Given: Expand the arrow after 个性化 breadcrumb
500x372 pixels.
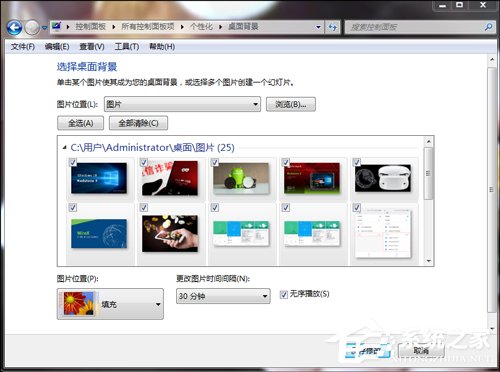Looking at the screenshot, I should 220,27.
